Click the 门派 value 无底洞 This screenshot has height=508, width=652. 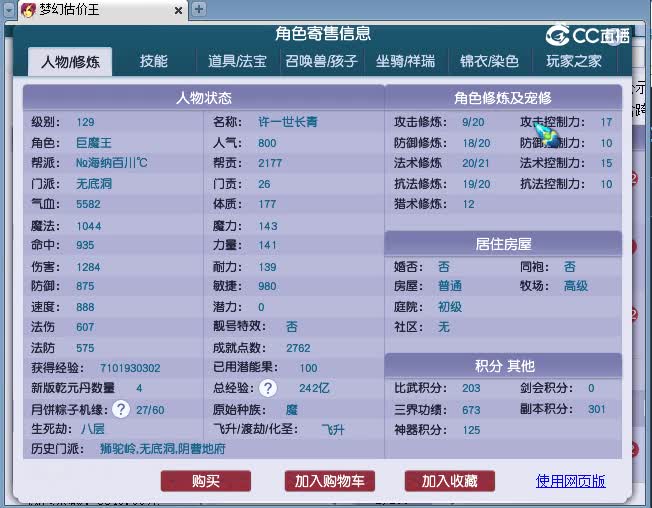94,183
